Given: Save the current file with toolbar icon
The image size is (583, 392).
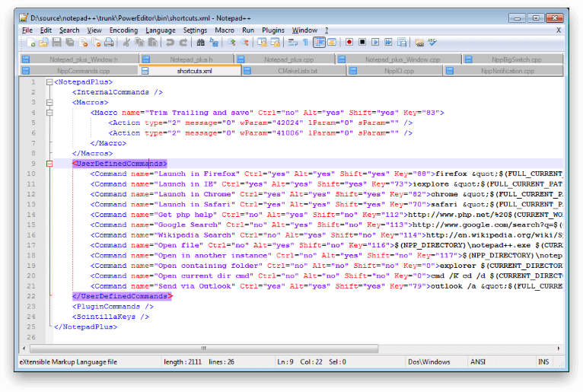Looking at the screenshot, I should pyautogui.click(x=56, y=43).
